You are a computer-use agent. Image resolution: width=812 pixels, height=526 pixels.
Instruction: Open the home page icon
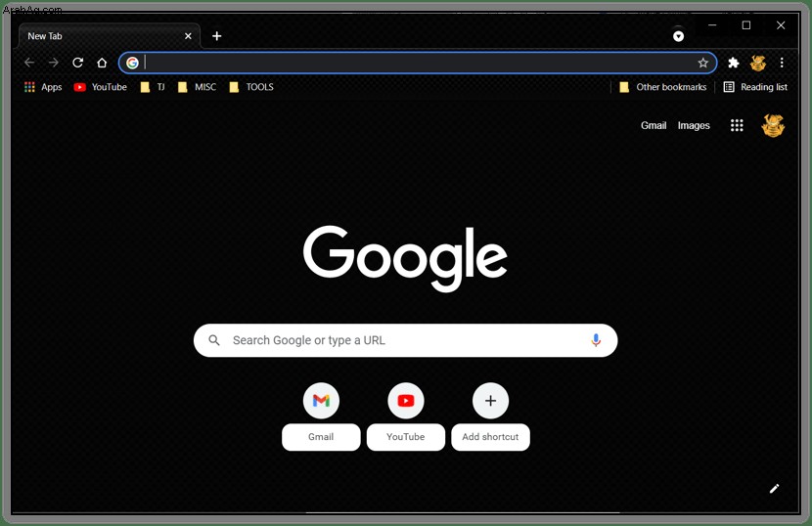click(102, 63)
